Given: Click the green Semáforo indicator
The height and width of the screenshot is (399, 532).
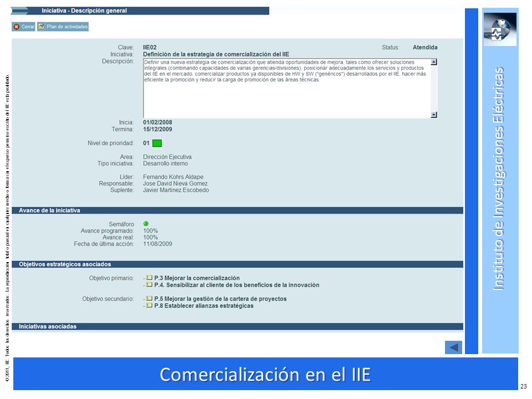Looking at the screenshot, I should [x=146, y=223].
